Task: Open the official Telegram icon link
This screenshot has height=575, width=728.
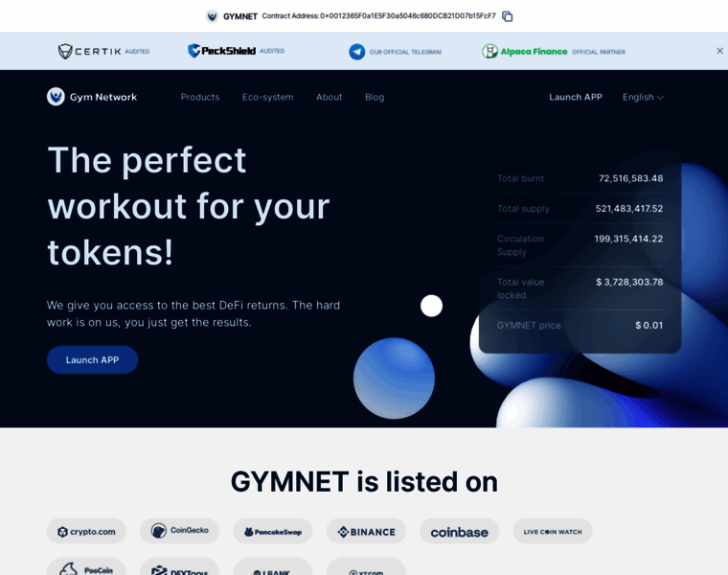Action: tap(357, 52)
